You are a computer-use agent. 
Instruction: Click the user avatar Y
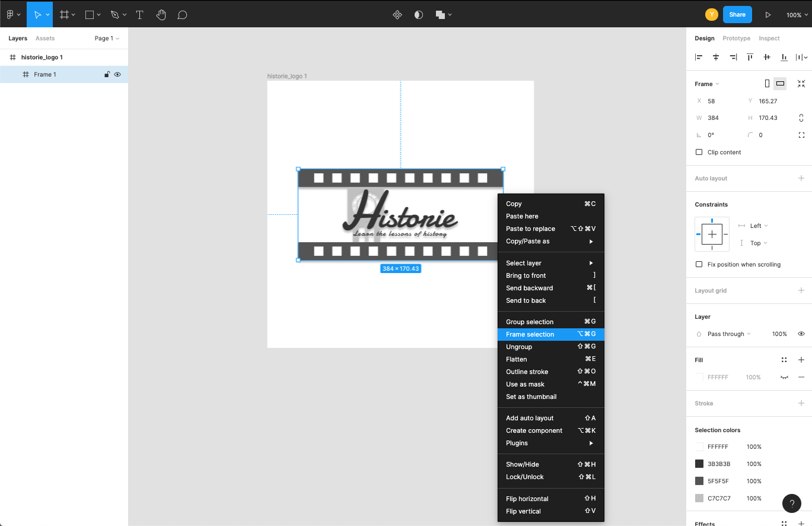point(712,15)
